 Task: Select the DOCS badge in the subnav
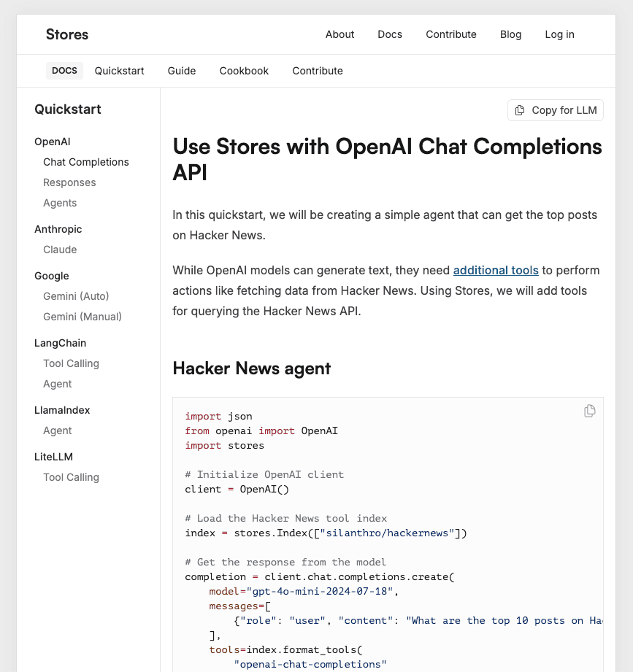(64, 71)
